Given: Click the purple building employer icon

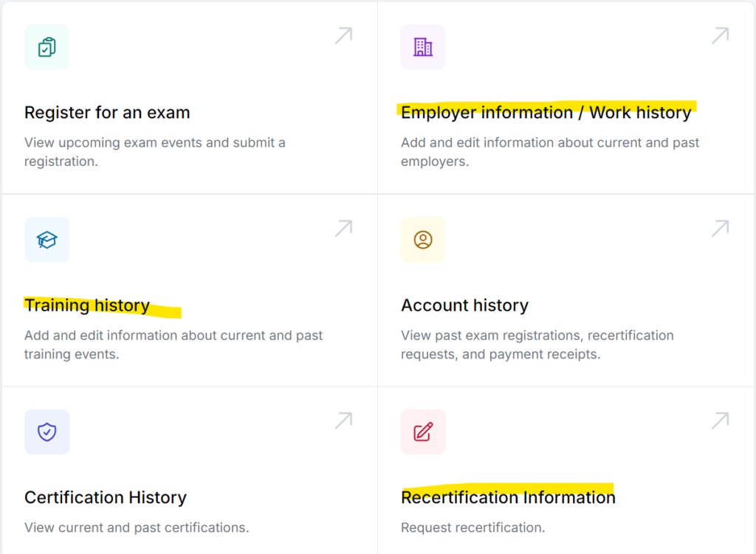Looking at the screenshot, I should coord(423,47).
